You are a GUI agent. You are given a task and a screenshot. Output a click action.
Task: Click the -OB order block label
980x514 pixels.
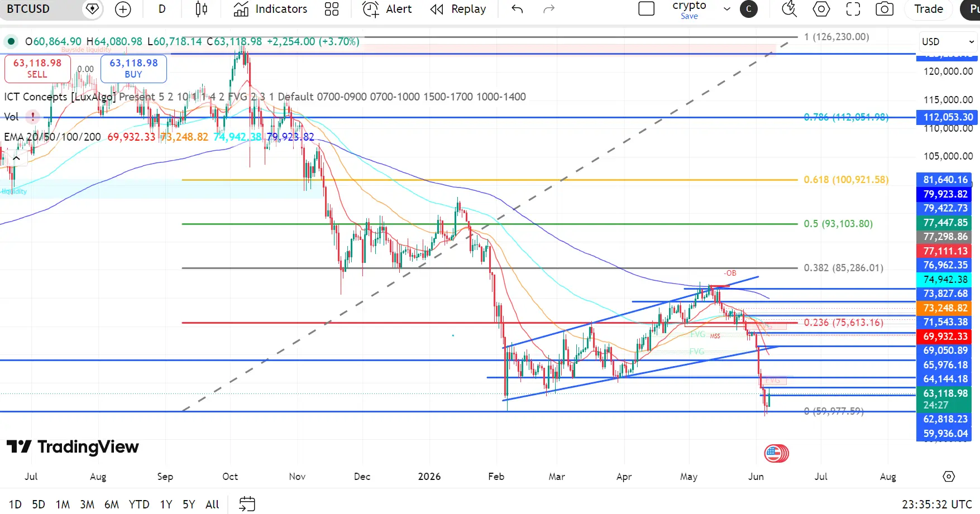click(730, 273)
